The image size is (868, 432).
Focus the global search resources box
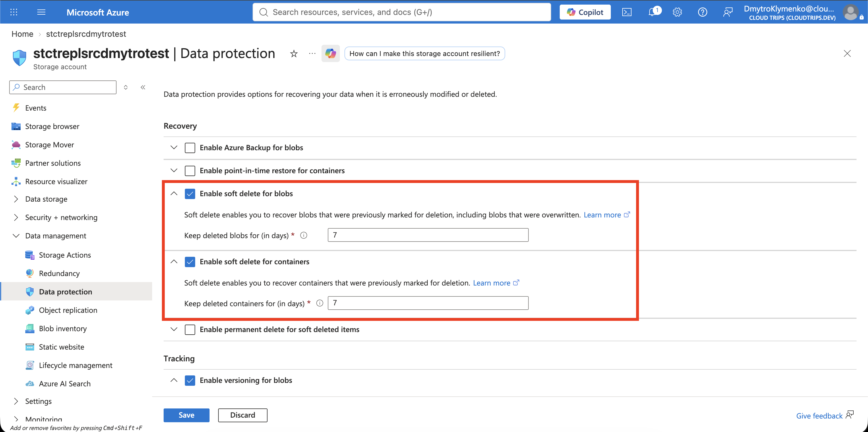tap(402, 12)
